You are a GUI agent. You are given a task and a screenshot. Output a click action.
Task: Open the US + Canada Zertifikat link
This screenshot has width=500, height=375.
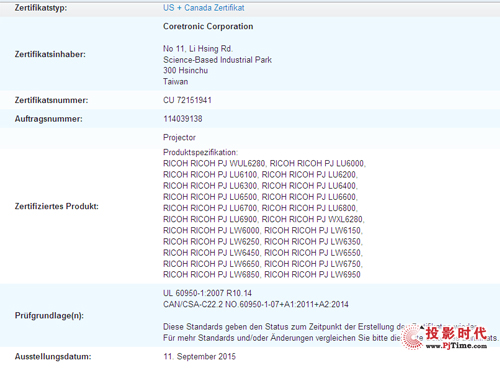point(204,8)
